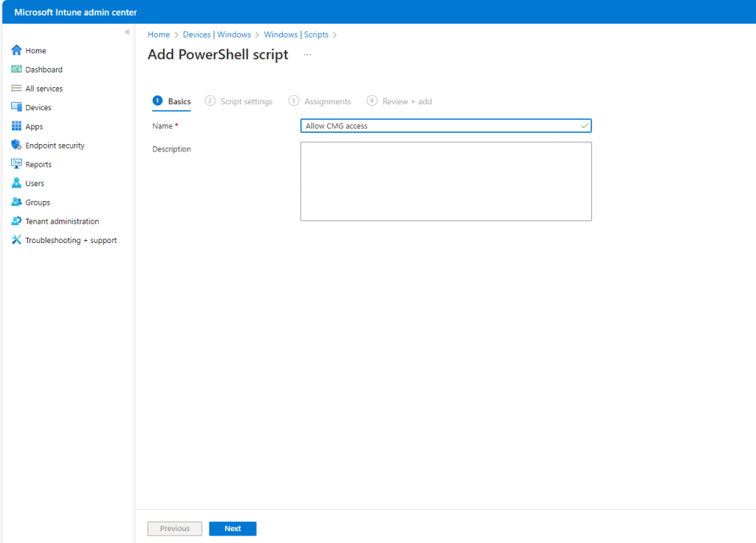
Task: Click into the Description text area
Action: click(445, 181)
